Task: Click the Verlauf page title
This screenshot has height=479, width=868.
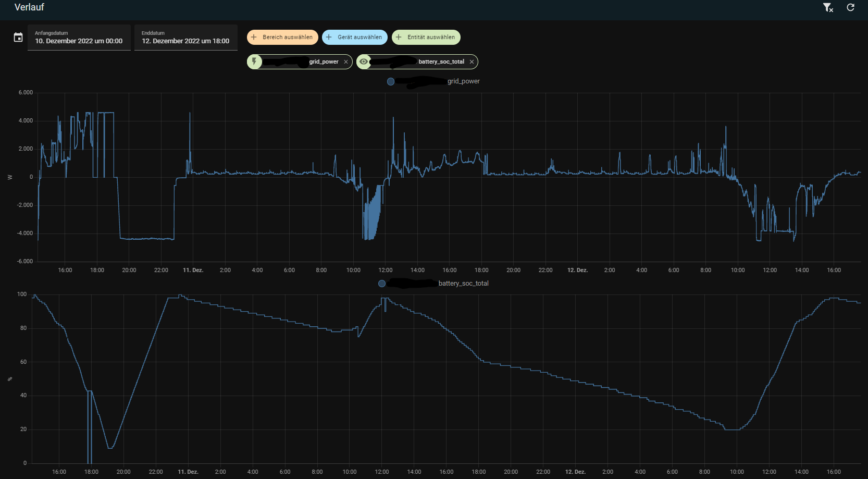Action: coord(29,7)
